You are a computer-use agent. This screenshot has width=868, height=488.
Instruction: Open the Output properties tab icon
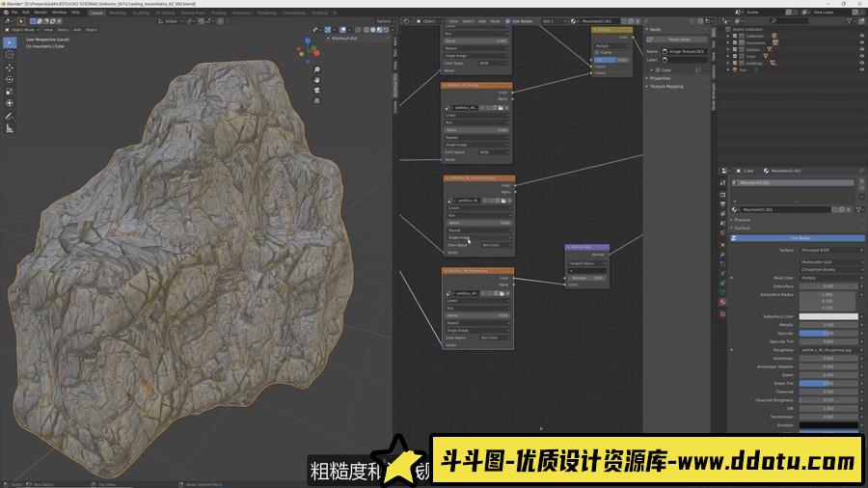(x=722, y=204)
